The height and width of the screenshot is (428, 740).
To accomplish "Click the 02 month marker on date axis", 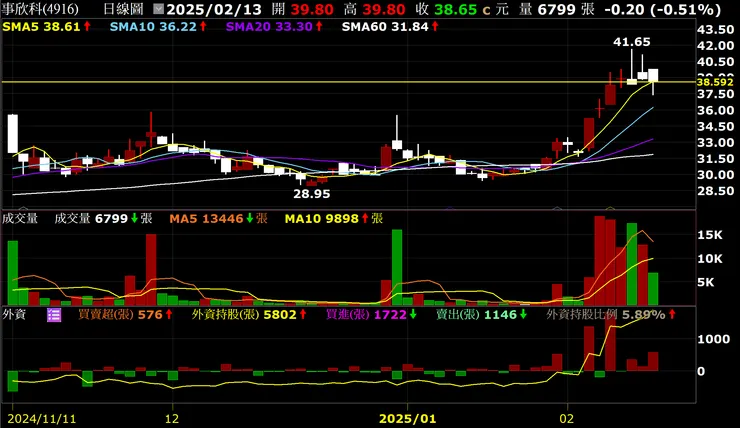I will click(x=567, y=419).
